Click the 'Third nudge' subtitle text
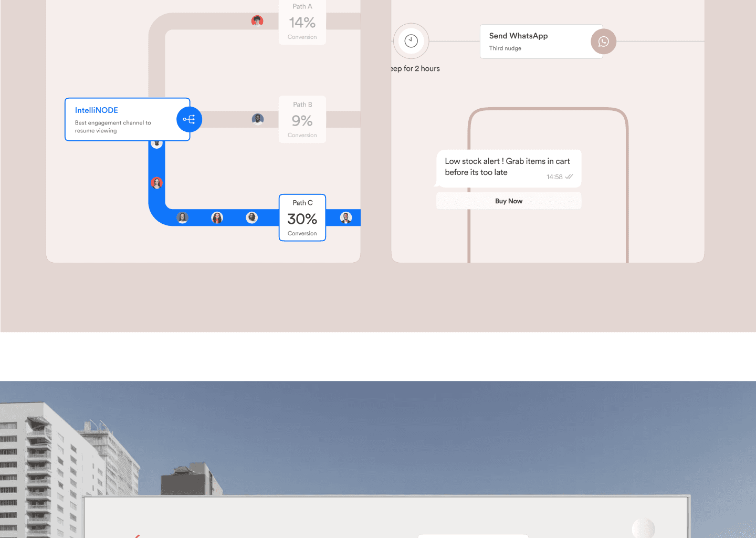 tap(505, 48)
